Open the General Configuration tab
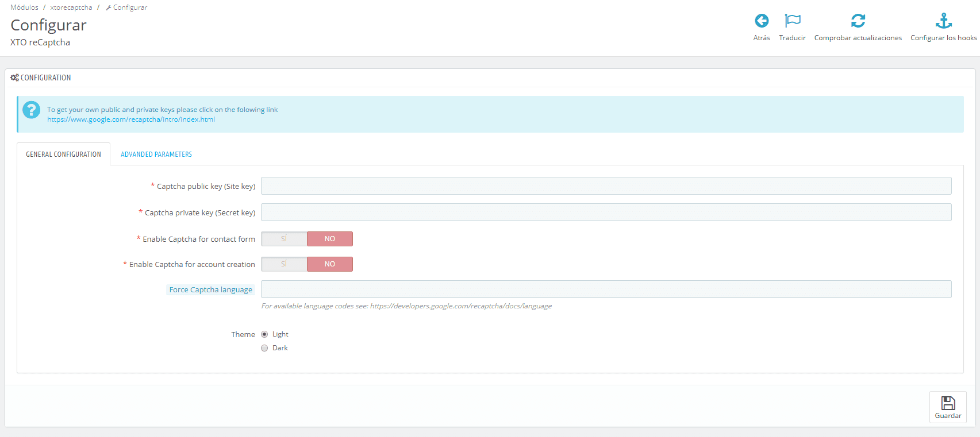 pyautogui.click(x=63, y=154)
